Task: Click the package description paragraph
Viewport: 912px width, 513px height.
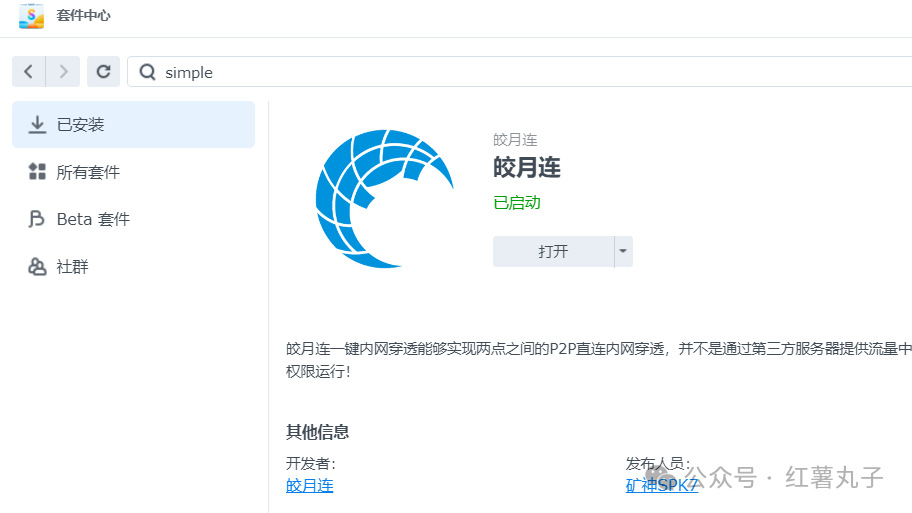Action: pos(598,359)
